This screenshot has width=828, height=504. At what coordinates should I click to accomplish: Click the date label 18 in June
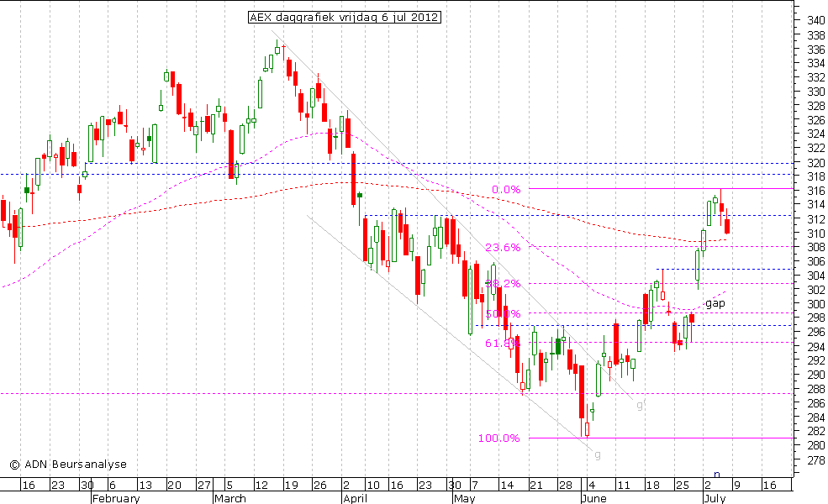click(x=652, y=485)
